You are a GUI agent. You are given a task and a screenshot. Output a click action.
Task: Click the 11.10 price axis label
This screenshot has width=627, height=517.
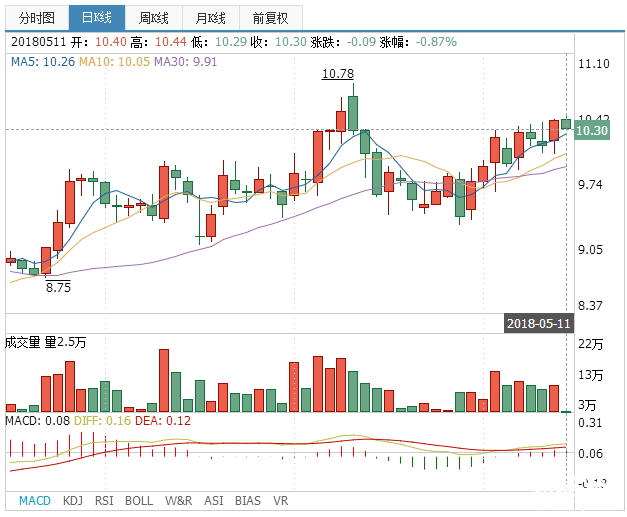coord(594,64)
